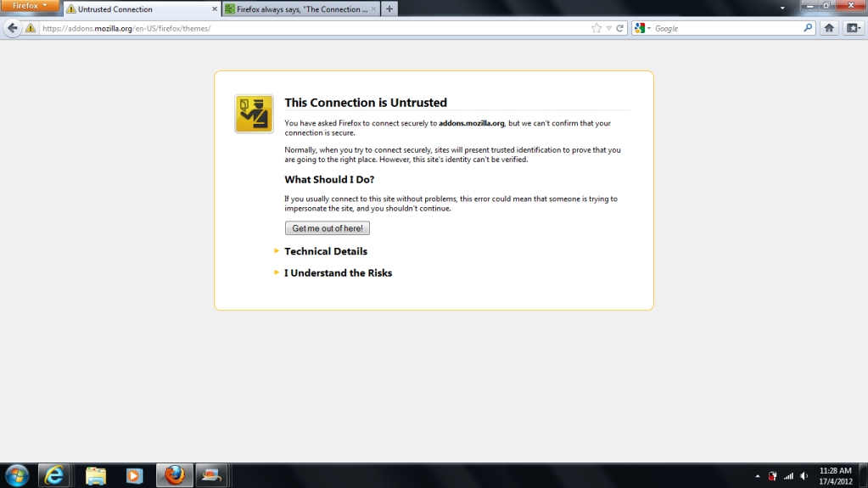Image resolution: width=868 pixels, height=488 pixels.
Task: Open the search engine selector dropdown
Action: click(x=642, y=28)
